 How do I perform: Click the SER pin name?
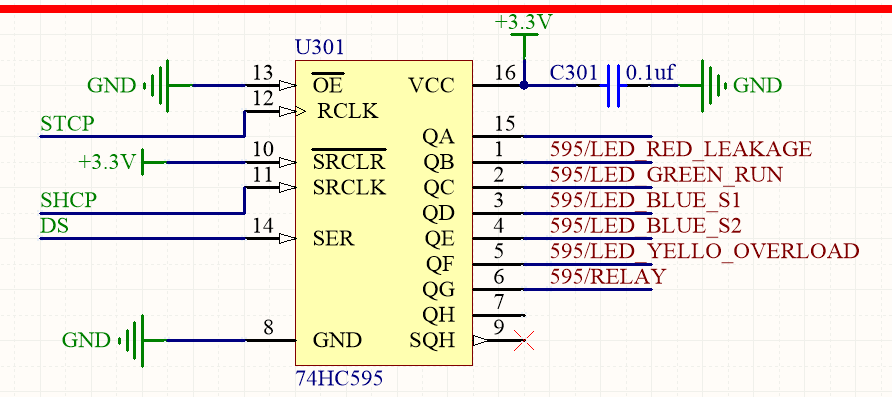click(334, 238)
